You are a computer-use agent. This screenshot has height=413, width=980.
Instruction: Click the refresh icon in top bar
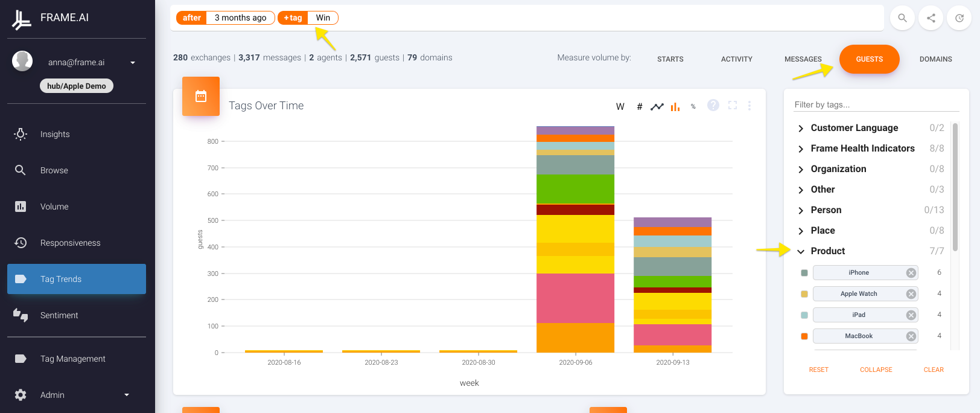click(x=959, y=18)
